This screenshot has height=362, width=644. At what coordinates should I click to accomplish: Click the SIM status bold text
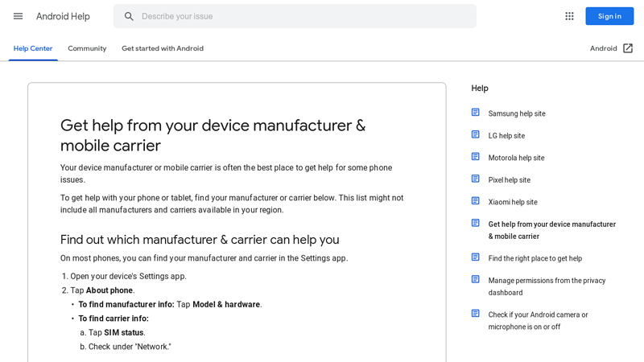124,332
